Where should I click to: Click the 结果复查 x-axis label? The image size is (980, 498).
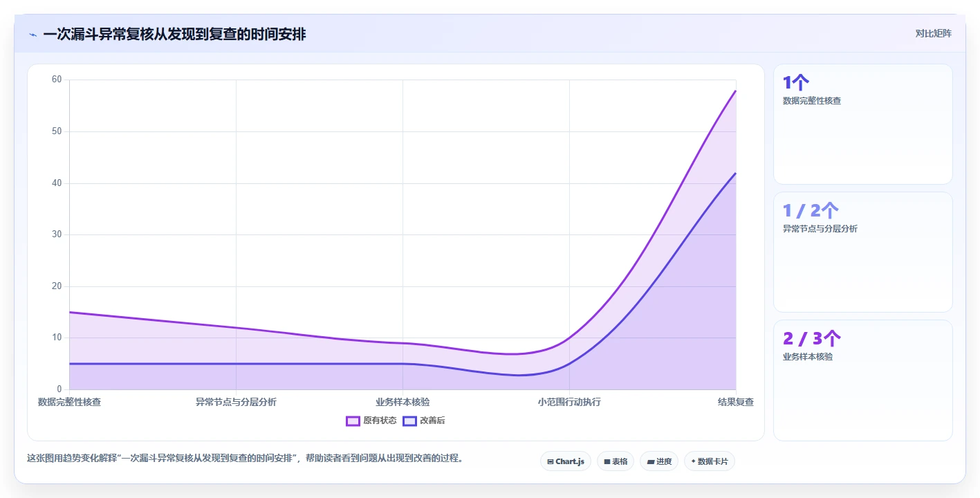pos(735,402)
